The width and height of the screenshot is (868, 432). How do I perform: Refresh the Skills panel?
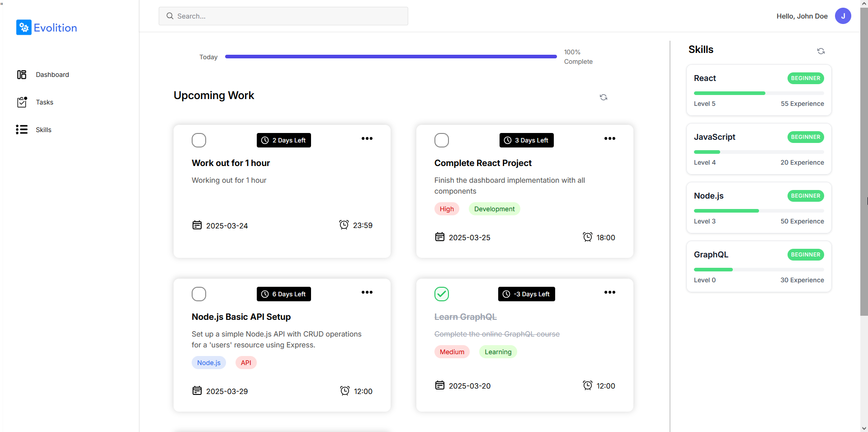click(x=821, y=51)
